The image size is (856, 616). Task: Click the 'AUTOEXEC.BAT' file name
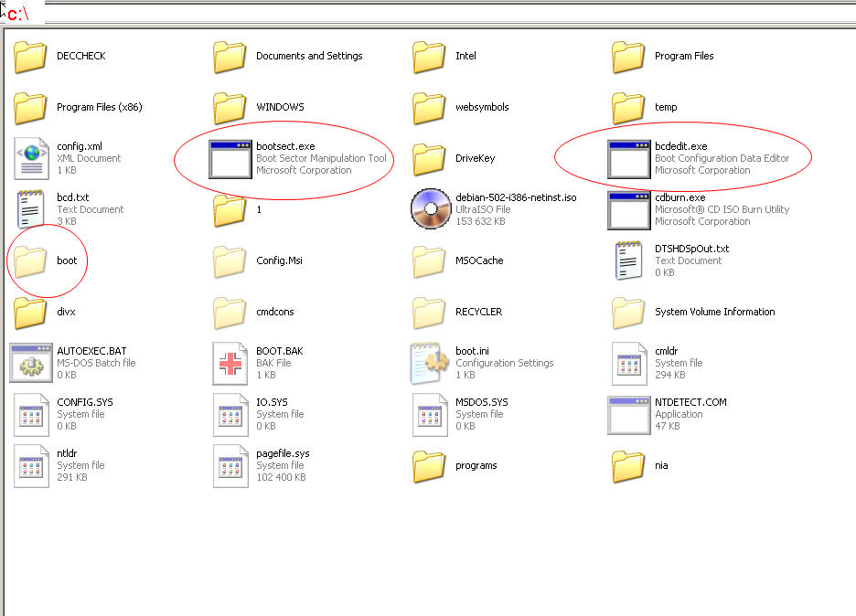click(x=91, y=351)
